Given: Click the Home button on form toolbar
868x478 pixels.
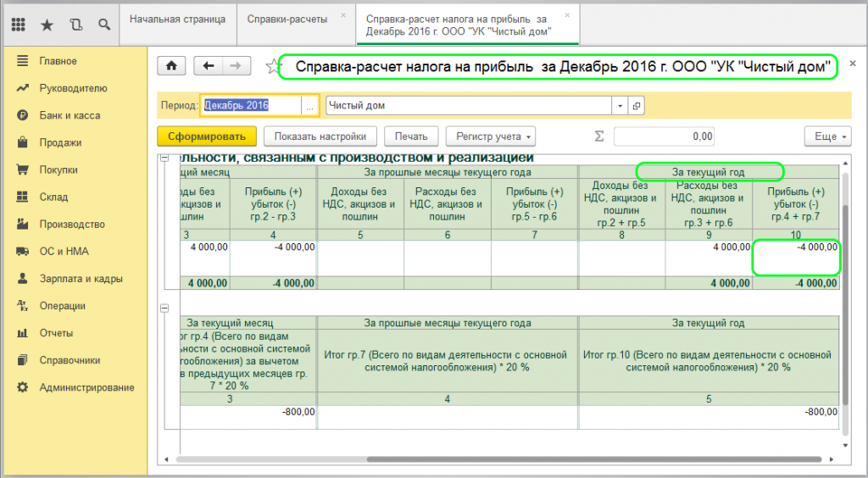Looking at the screenshot, I should pos(171,66).
